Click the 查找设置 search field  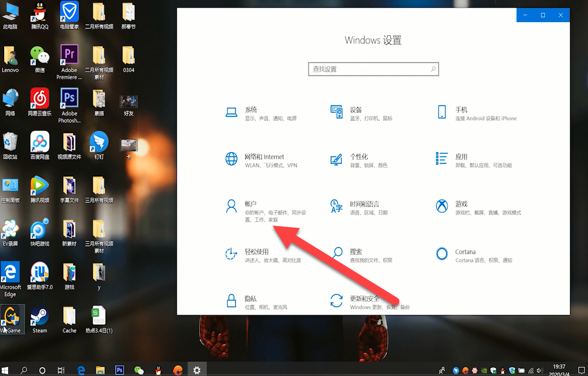[373, 69]
